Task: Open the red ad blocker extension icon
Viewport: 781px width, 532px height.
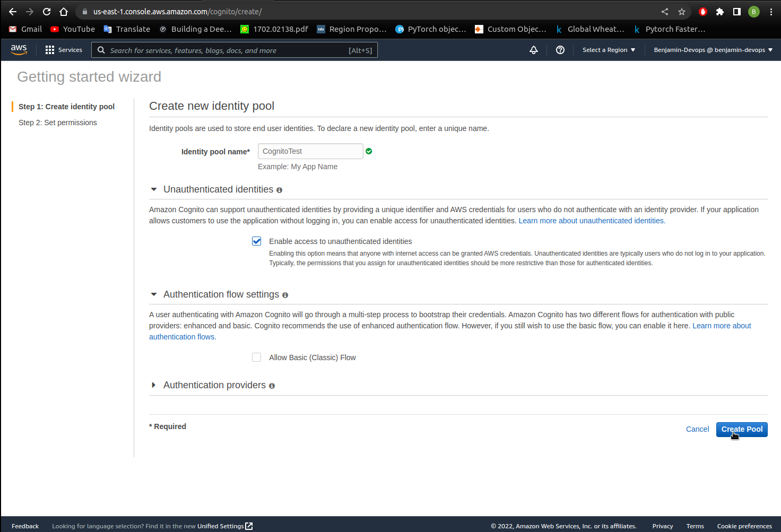Action: (703, 12)
